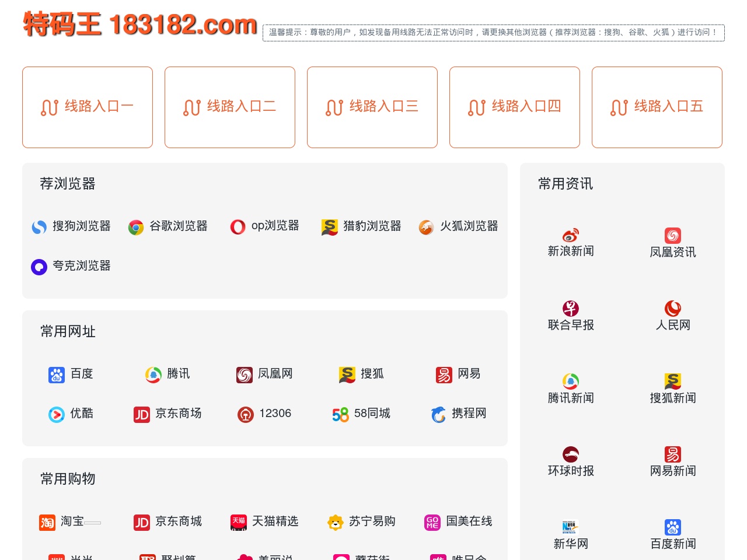Screen dimensions: 747x560
Task: Click the Tencent icon beside 腾讯
Action: click(x=153, y=374)
